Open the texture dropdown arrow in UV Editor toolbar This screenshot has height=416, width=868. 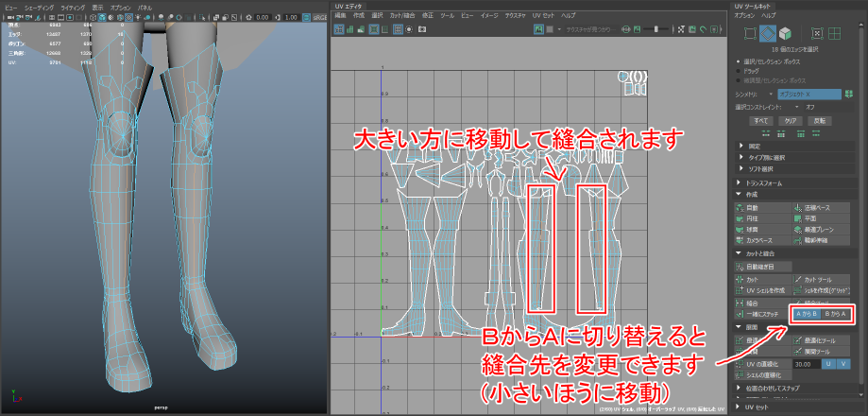(x=559, y=28)
